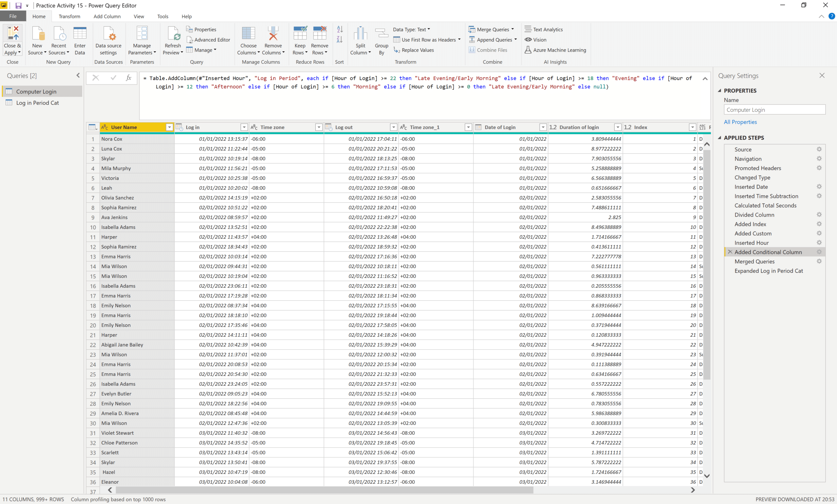
Task: Select the Changed Type step
Action: point(752,177)
